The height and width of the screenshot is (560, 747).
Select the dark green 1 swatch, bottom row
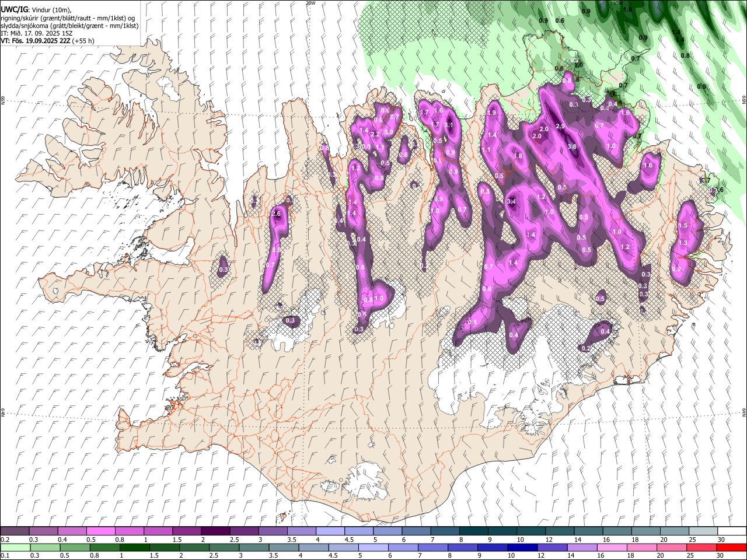[134, 547]
